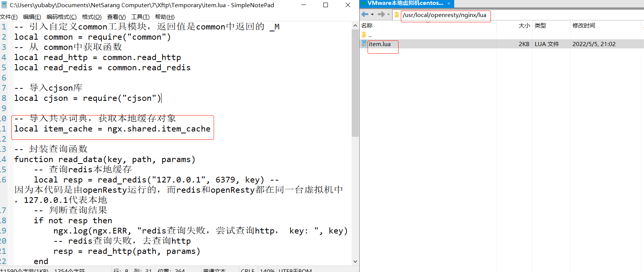This screenshot has width=644, height=272.
Task: Click the editor scrollbar up arrow
Action: pyautogui.click(x=355, y=25)
